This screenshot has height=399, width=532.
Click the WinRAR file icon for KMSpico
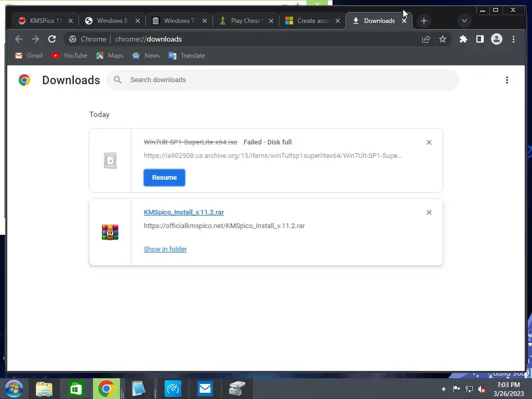click(110, 232)
